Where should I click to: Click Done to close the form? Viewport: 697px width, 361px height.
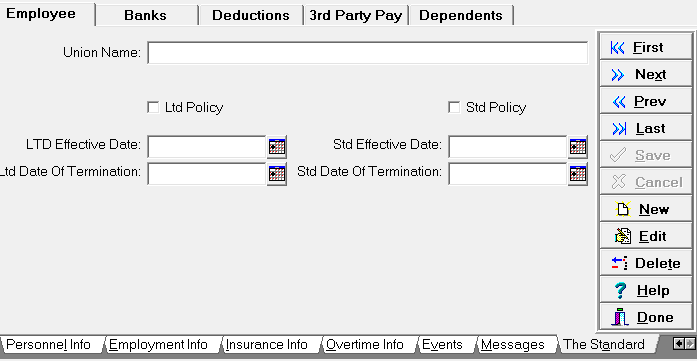[x=646, y=317]
